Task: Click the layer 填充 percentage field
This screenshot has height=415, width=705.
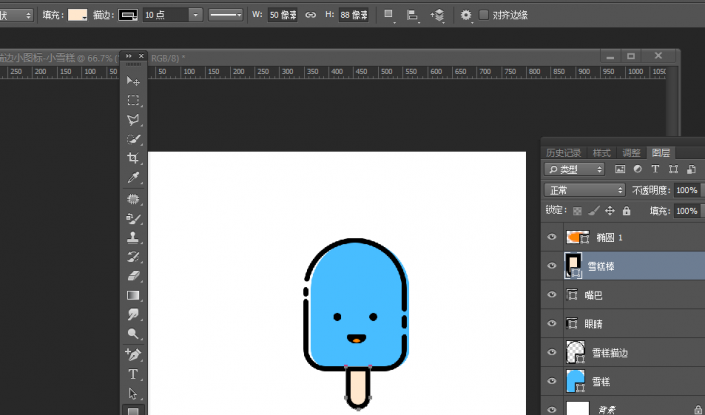Action: (x=687, y=211)
